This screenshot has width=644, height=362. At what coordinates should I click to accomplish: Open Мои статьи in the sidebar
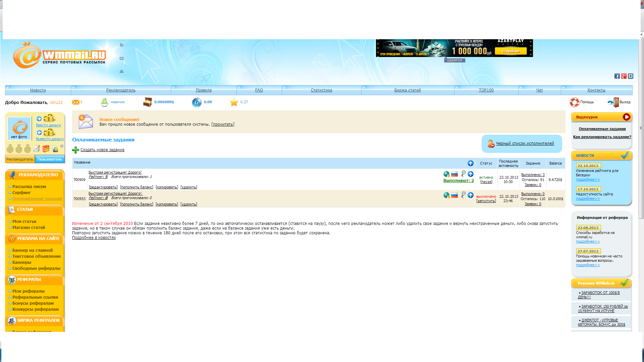(x=24, y=222)
